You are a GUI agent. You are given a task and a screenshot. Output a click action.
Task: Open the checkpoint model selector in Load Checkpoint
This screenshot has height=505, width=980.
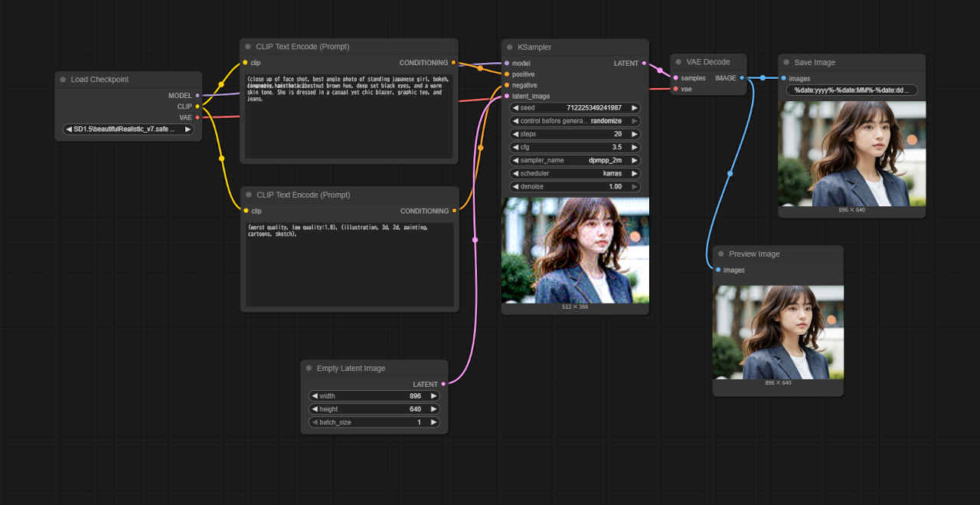point(128,130)
